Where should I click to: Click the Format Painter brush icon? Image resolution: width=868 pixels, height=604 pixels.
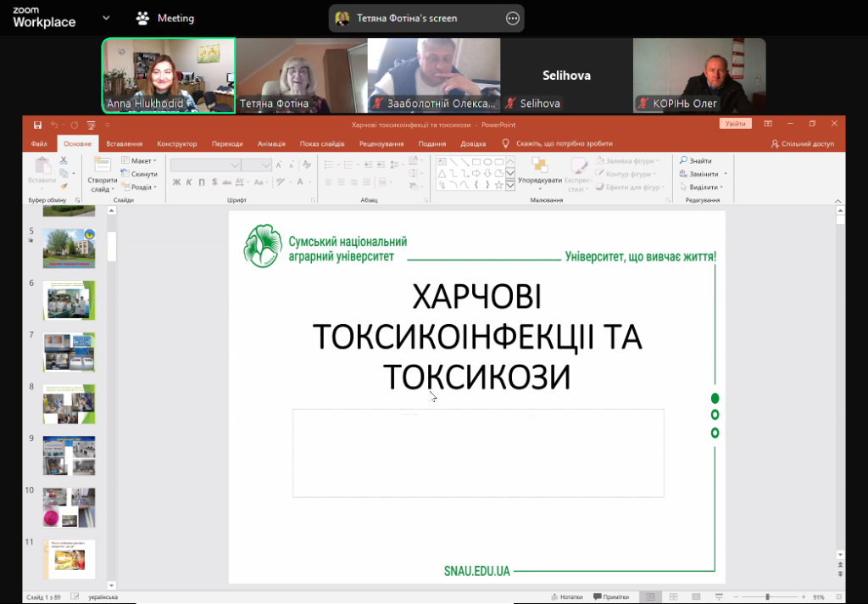tap(64, 186)
